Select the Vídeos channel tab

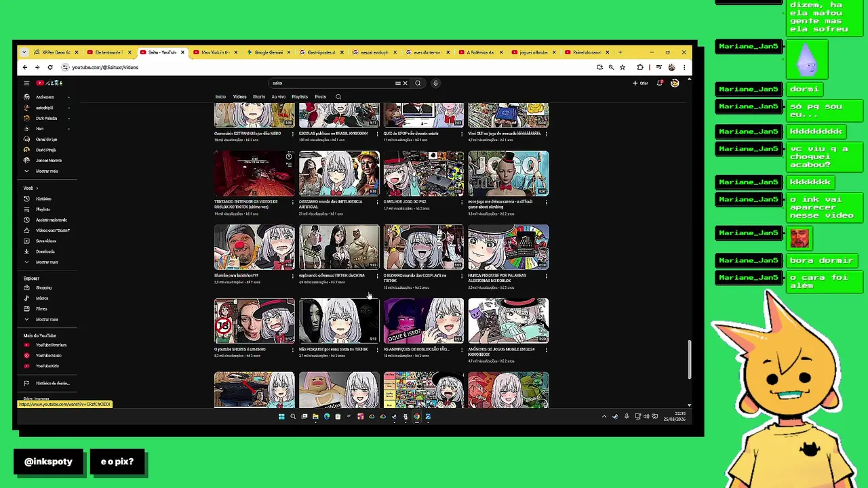pyautogui.click(x=240, y=97)
